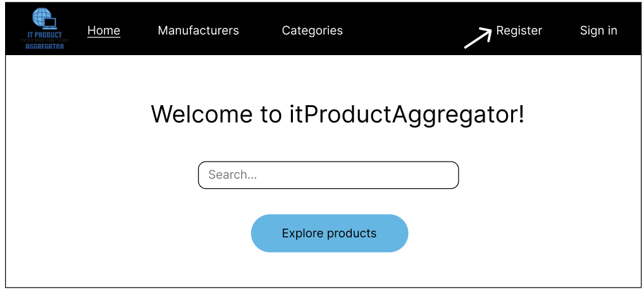Image resolution: width=644 pixels, height=294 pixels.
Task: Click the blue Explore products pill
Action: point(329,233)
